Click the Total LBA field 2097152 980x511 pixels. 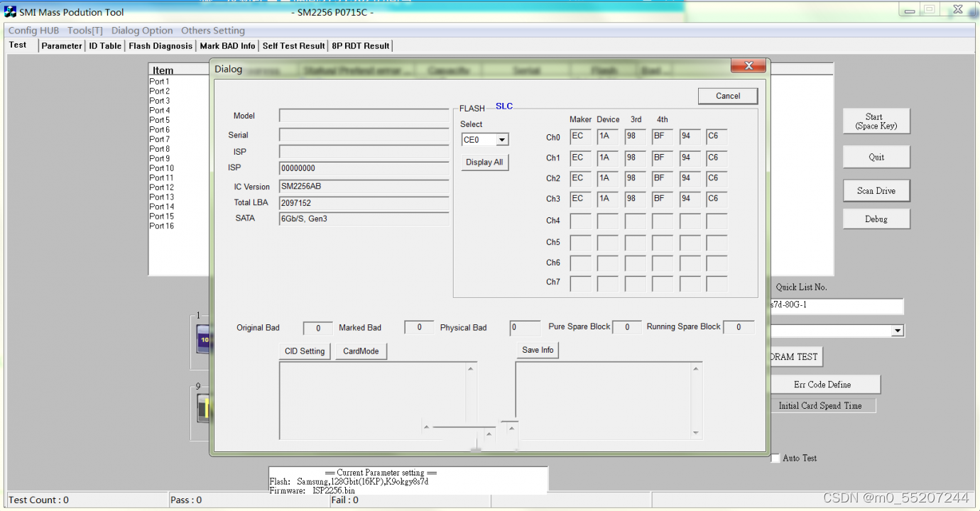[x=364, y=203]
